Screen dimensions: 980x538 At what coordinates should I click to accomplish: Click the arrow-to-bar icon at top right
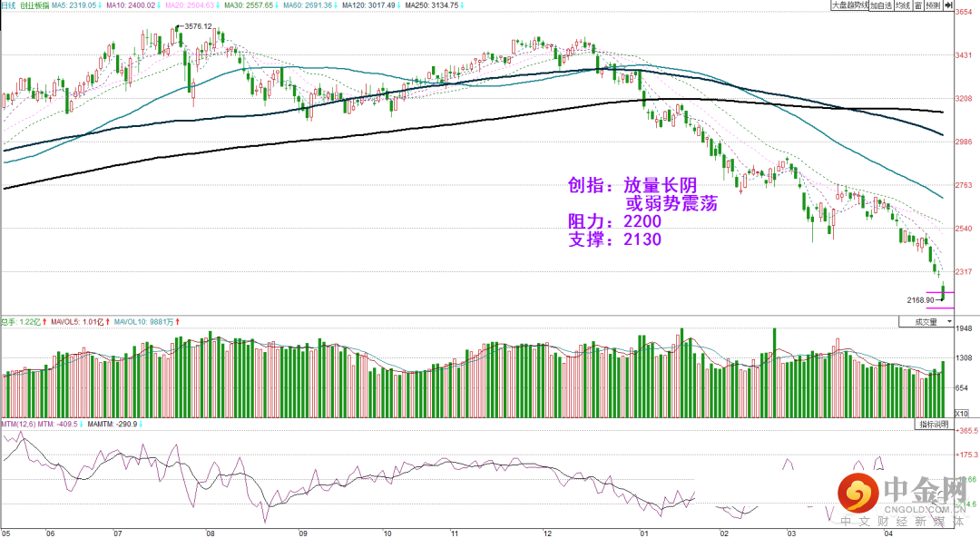949,5
